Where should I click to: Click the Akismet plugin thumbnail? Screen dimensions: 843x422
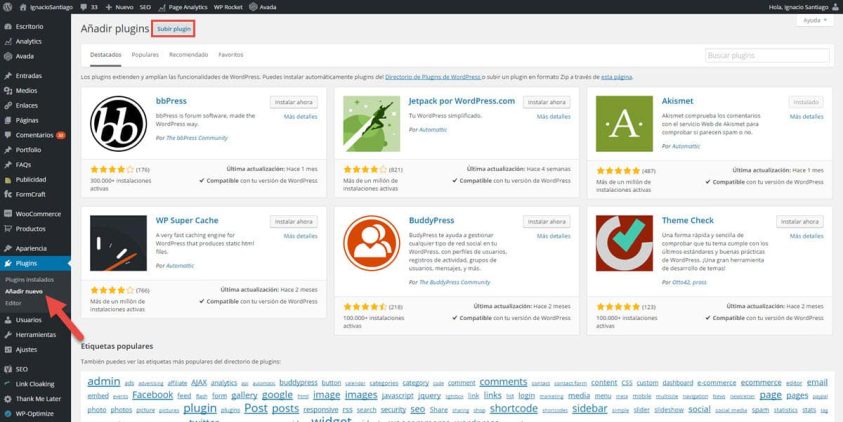pyautogui.click(x=624, y=124)
